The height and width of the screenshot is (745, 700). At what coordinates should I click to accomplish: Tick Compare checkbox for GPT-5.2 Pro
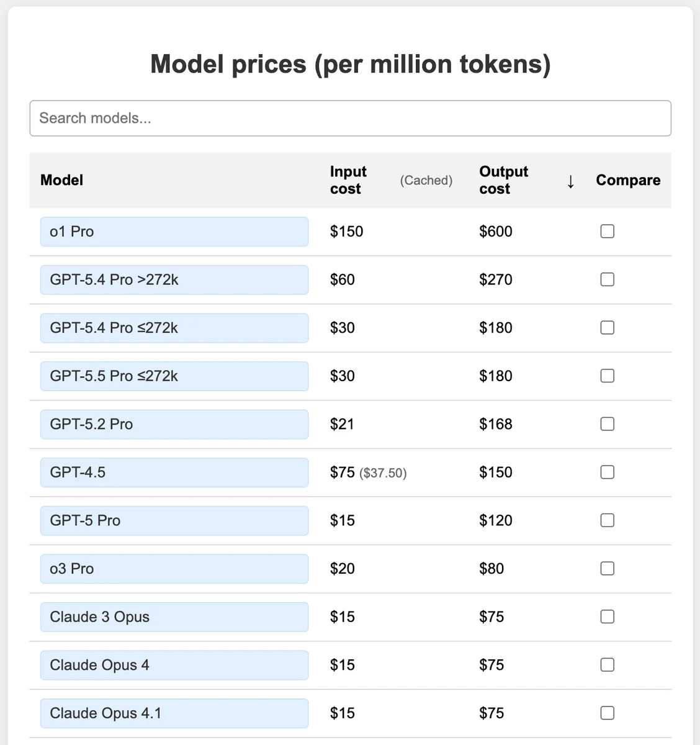coord(608,424)
